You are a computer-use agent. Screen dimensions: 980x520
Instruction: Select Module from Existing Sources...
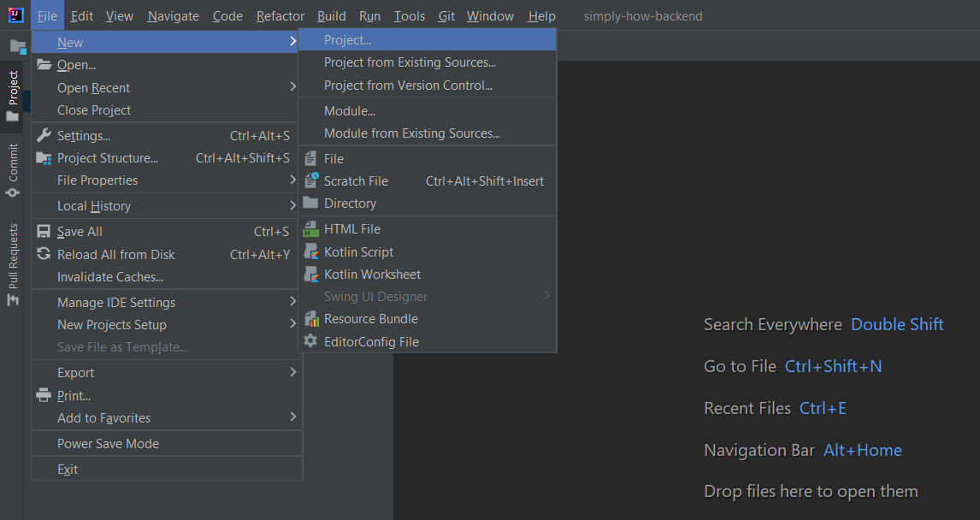click(x=428, y=133)
